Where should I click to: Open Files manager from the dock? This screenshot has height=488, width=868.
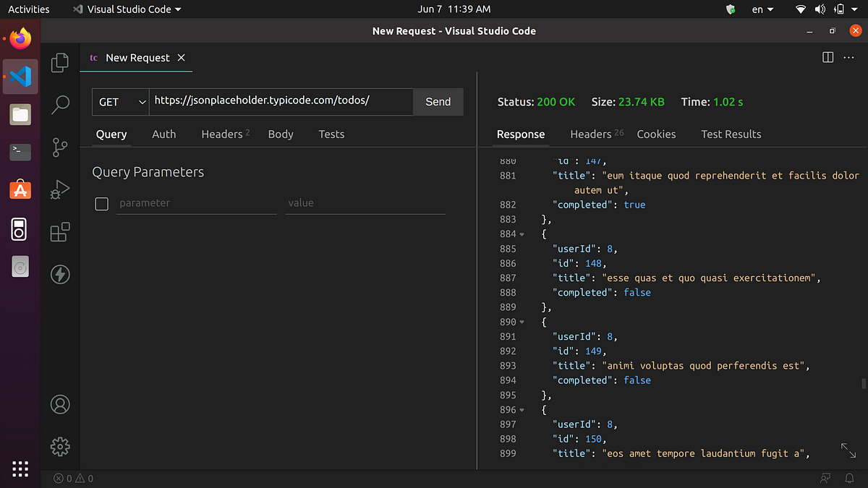(20, 114)
